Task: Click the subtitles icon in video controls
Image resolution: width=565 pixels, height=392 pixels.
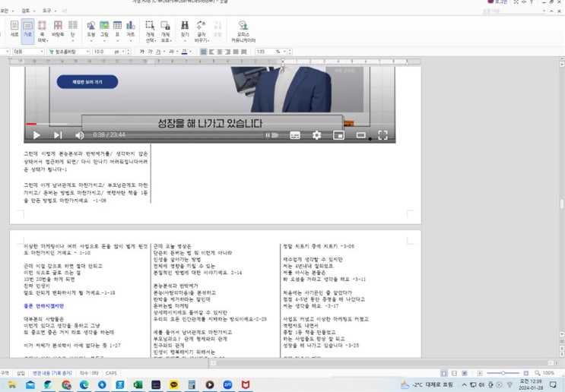Action: (295, 135)
